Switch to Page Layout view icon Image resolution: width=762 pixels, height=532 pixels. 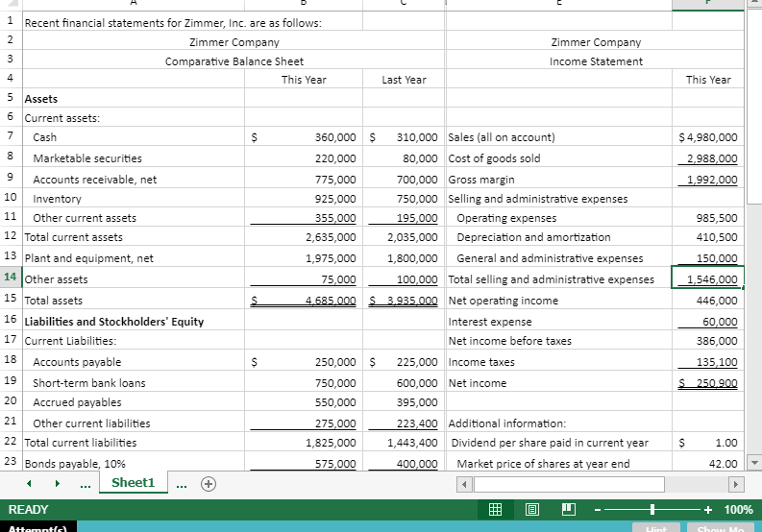[x=532, y=509]
